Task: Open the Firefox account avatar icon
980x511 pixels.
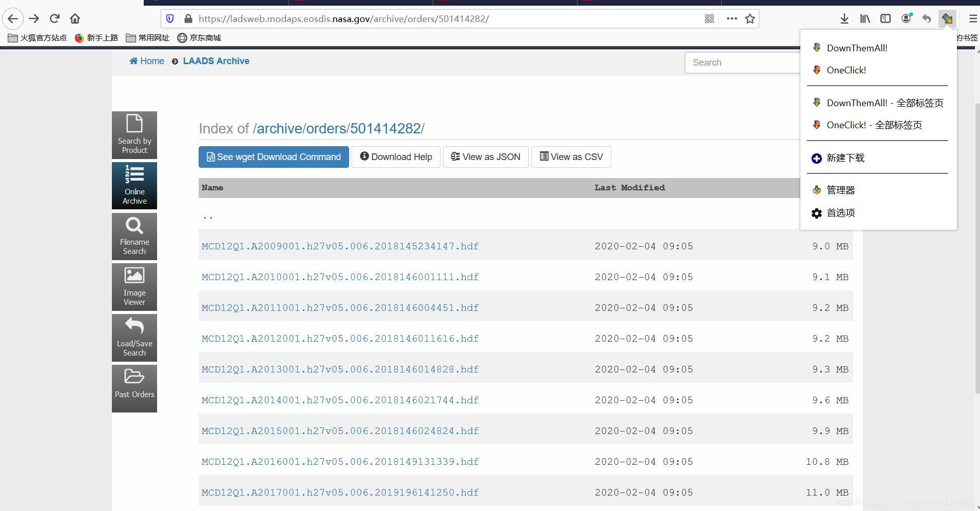Action: [907, 19]
